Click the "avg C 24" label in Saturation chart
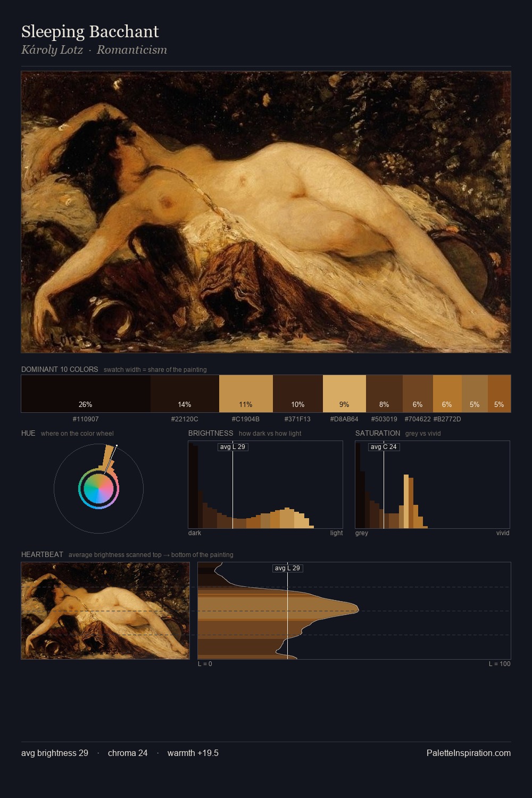The width and height of the screenshot is (532, 798). point(384,447)
